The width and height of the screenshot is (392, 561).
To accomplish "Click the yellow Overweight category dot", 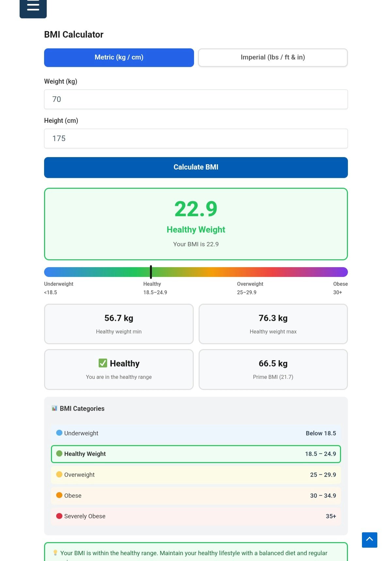I will coord(59,474).
